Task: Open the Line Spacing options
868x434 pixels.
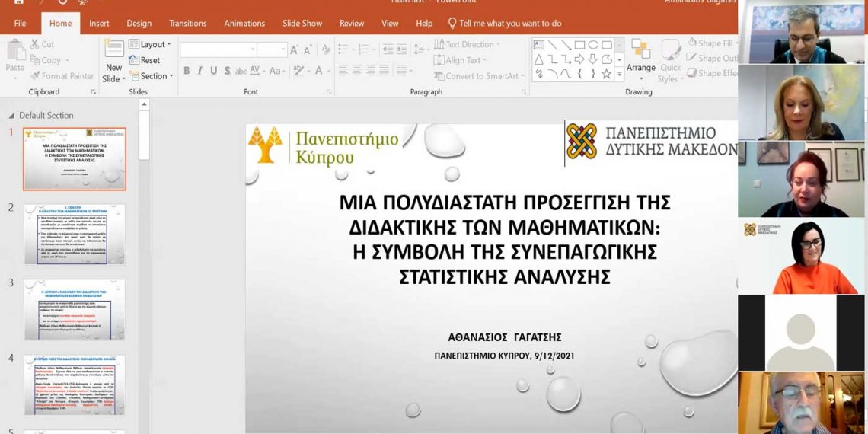Action: 421,49
